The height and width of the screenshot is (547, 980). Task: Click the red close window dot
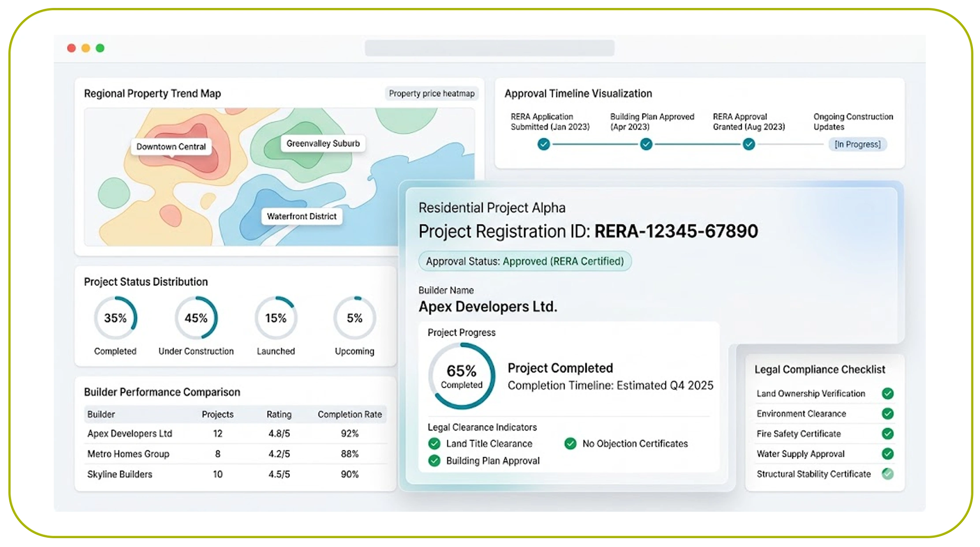[x=71, y=48]
